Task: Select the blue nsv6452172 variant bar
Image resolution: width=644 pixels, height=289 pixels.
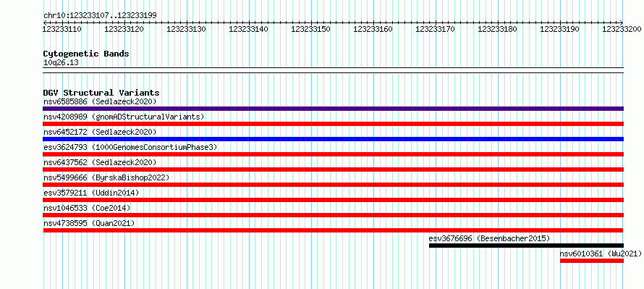Action: tap(333, 139)
